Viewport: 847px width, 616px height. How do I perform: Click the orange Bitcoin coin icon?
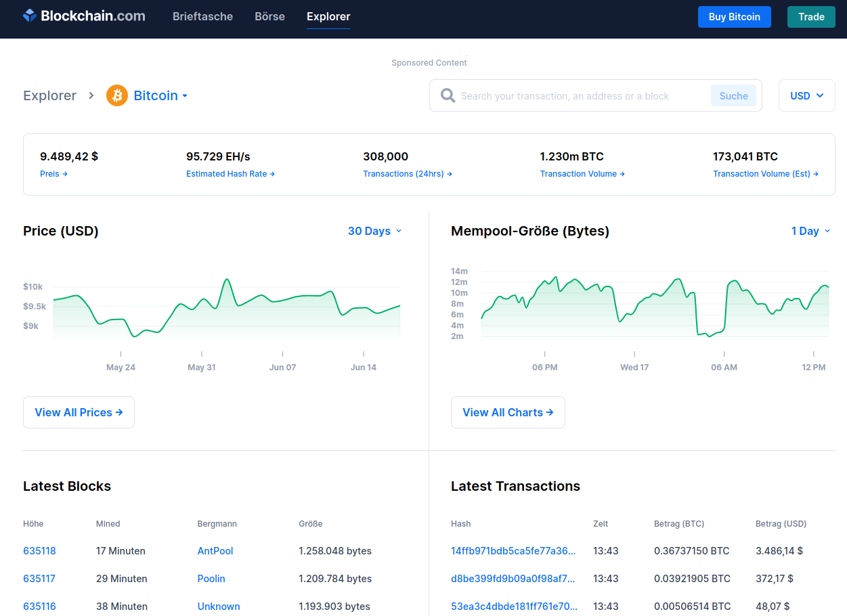[117, 95]
